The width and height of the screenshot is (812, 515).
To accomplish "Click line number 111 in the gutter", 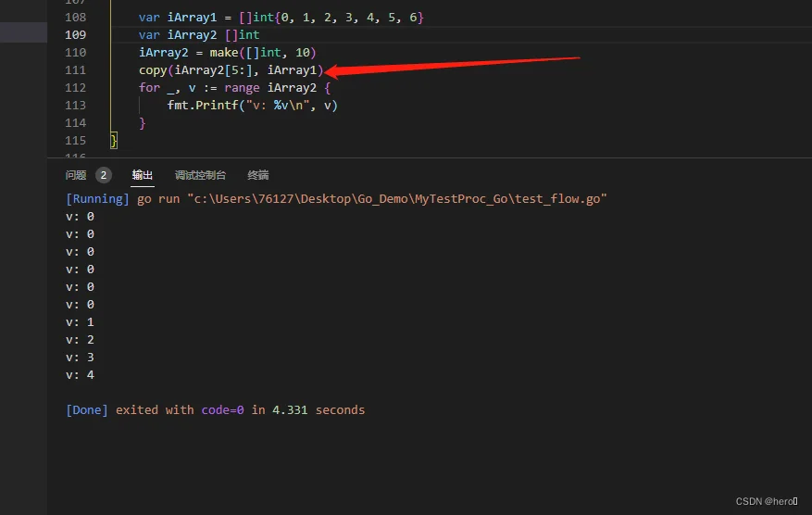I will pyautogui.click(x=76, y=70).
